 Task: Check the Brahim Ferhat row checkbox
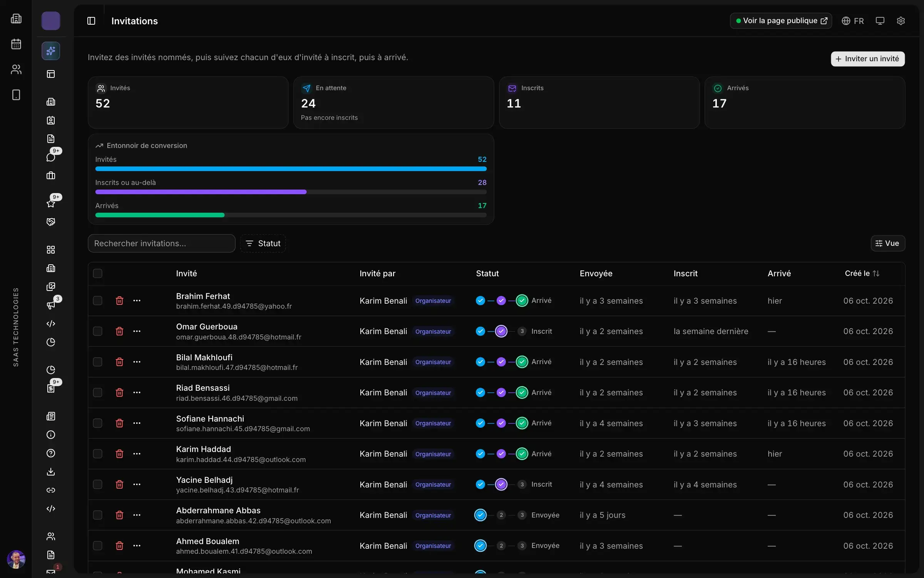point(98,301)
